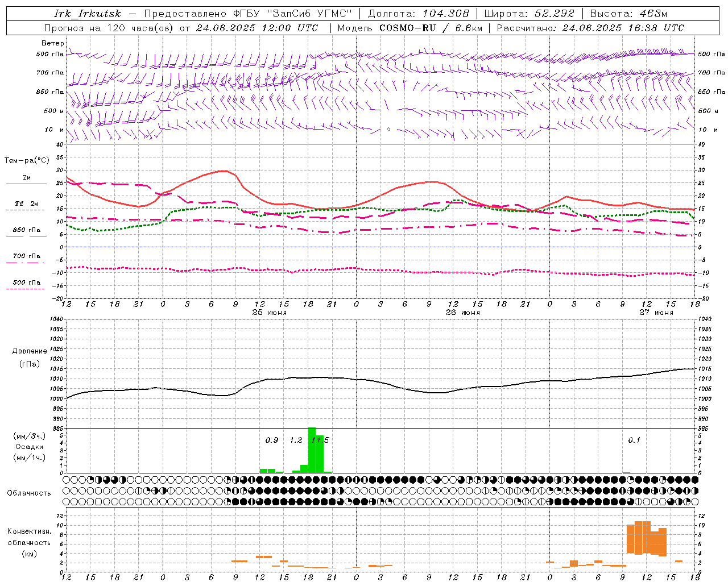Click the Тем-ра(°C) axis title

[x=27, y=161]
